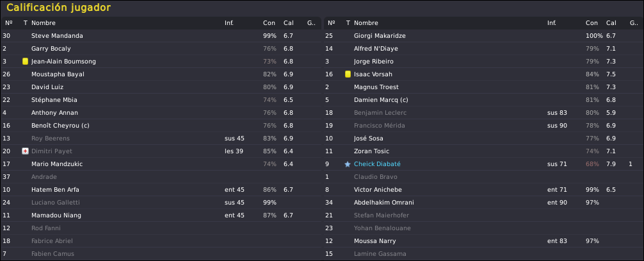Click Zoran Tosic player name

372,151
